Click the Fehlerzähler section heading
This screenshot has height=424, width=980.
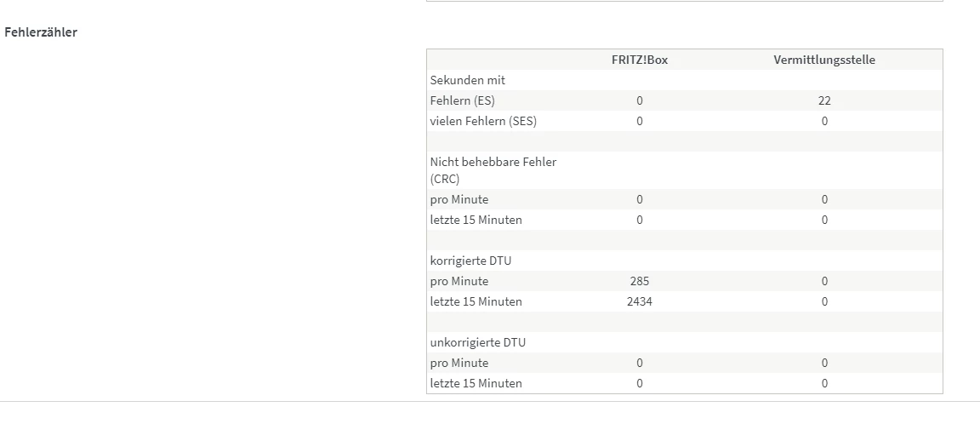tap(41, 32)
